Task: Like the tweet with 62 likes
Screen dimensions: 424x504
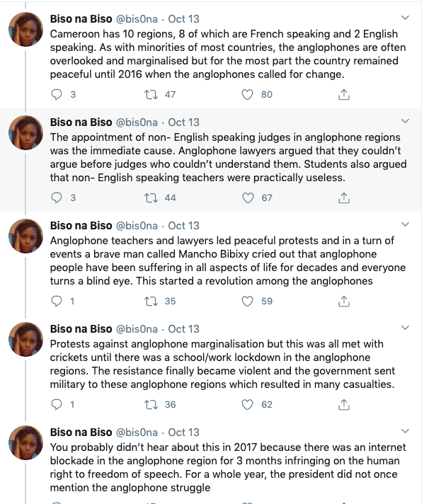Action: pyautogui.click(x=247, y=404)
